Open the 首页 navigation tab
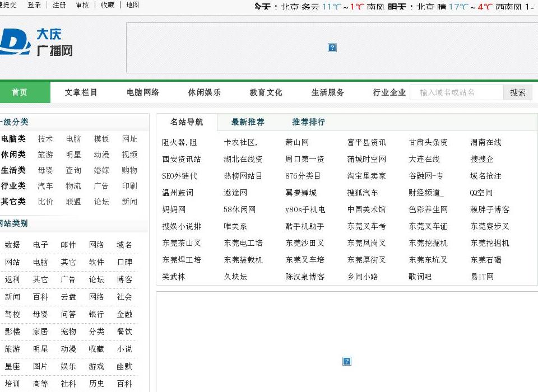 pyautogui.click(x=19, y=92)
